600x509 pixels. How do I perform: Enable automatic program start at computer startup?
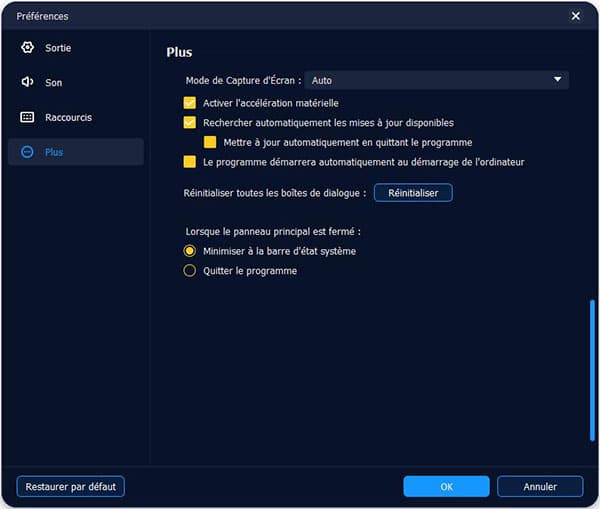(190, 162)
